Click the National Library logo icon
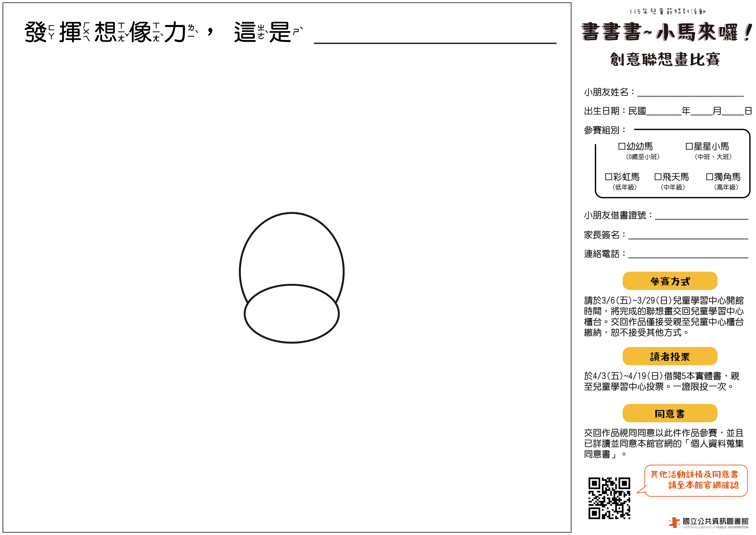 (x=674, y=522)
